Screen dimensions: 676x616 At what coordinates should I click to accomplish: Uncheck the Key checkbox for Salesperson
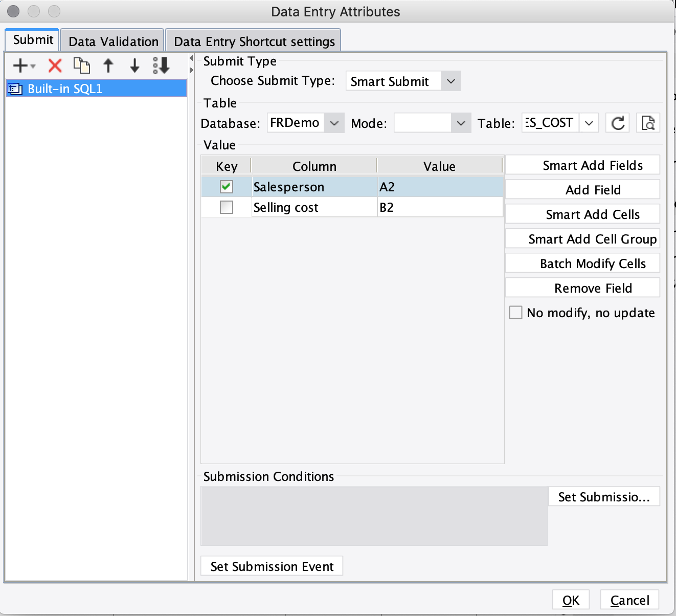pos(227,187)
